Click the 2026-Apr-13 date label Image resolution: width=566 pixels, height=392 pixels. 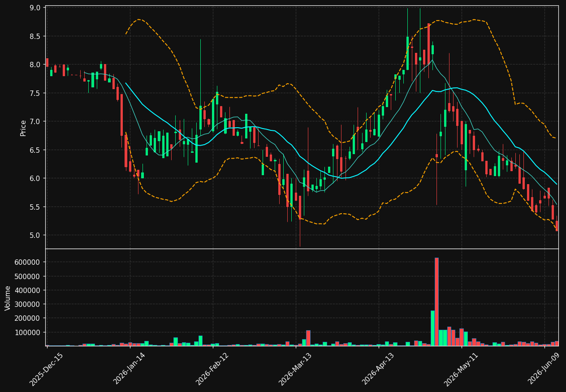378,369
